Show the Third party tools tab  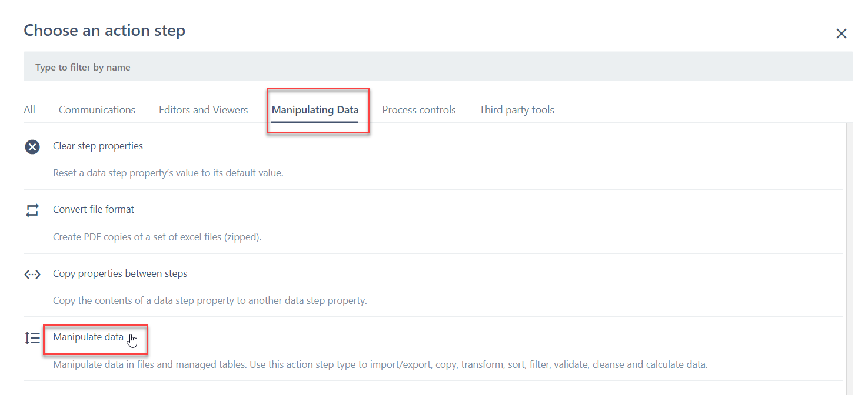coord(517,110)
